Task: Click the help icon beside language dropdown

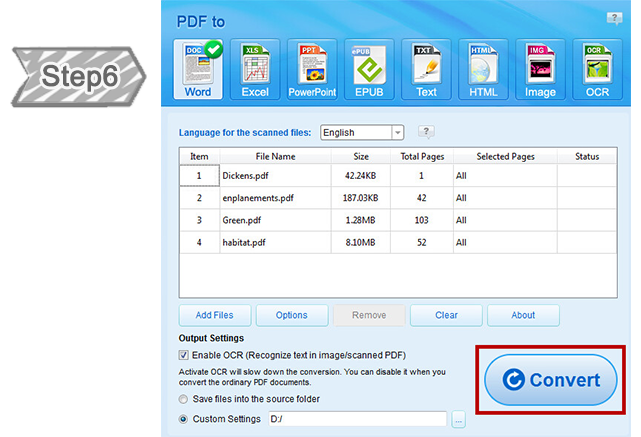Action: tap(425, 131)
